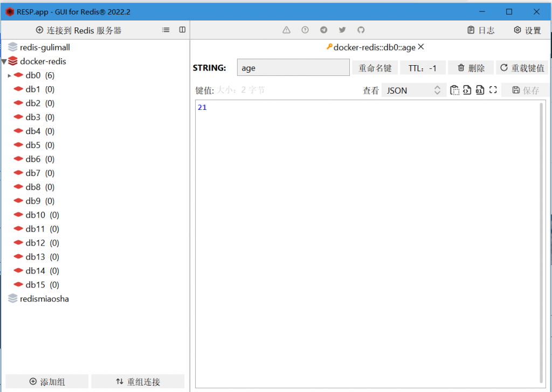Click the 删除 delete key button
The height and width of the screenshot is (392, 552).
471,68
